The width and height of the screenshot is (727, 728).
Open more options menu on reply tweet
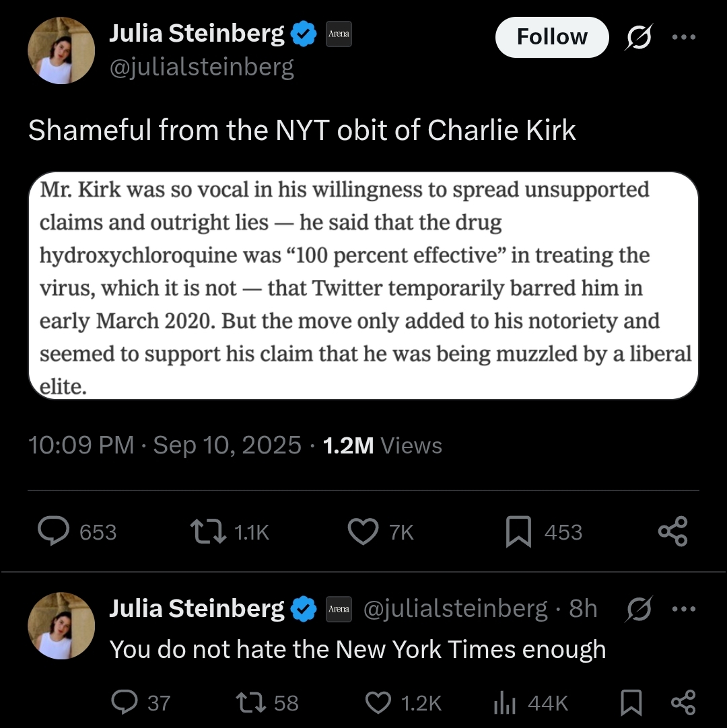pos(683,608)
